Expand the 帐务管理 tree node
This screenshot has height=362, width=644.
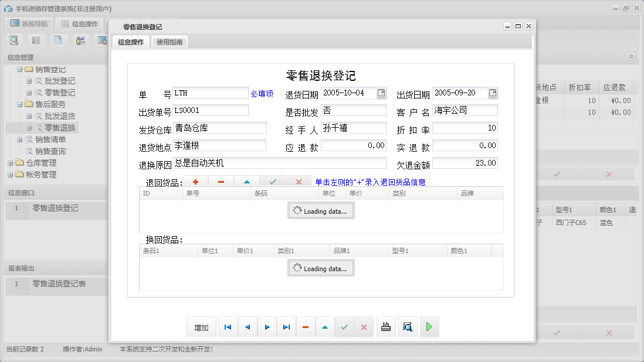tap(11, 175)
